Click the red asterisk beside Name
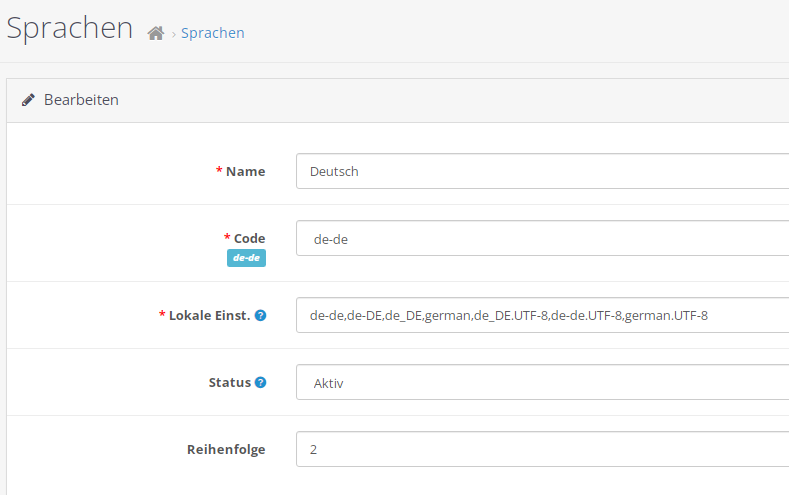Viewport: 789px width, 495px height. coord(219,171)
